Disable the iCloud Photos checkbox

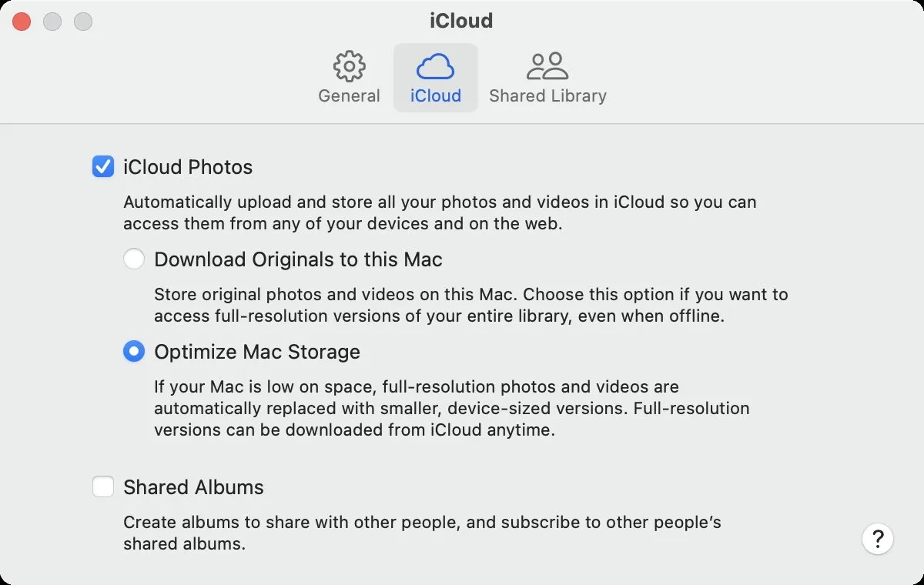(x=102, y=166)
